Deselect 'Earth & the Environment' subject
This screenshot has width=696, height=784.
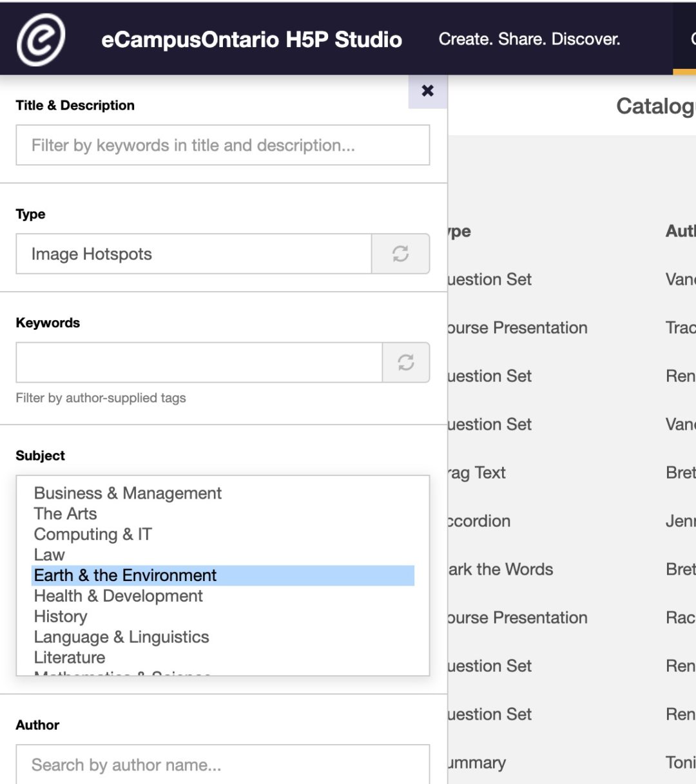click(x=124, y=575)
